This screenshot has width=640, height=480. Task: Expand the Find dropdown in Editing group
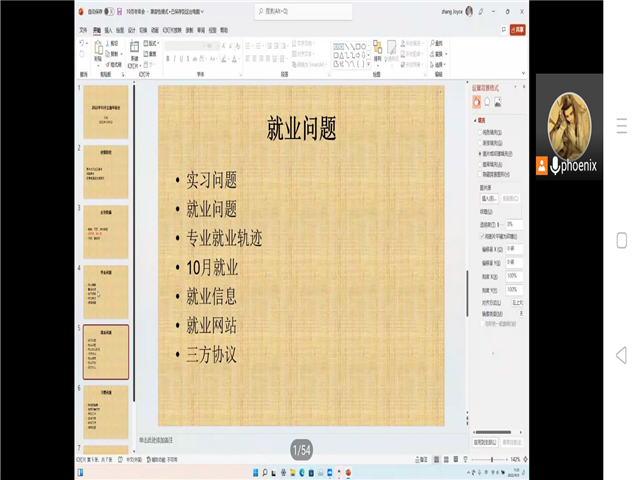pyautogui.click(x=438, y=43)
